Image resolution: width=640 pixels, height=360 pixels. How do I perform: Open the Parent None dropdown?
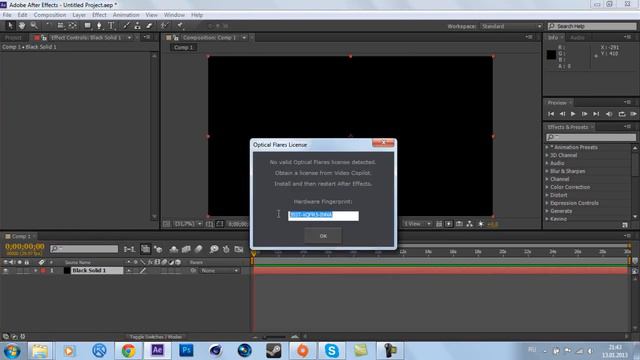click(219, 271)
